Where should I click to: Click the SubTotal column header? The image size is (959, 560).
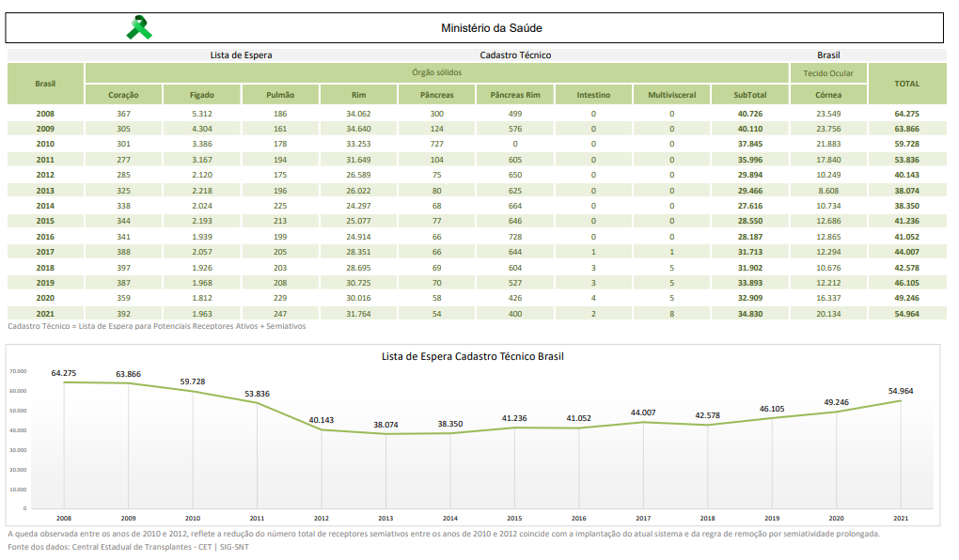point(750,95)
